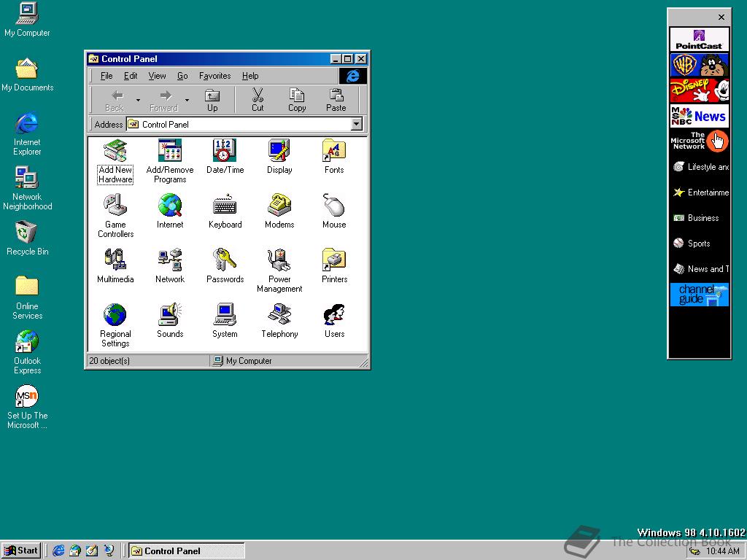Expand the Address bar dropdown arrow

356,125
